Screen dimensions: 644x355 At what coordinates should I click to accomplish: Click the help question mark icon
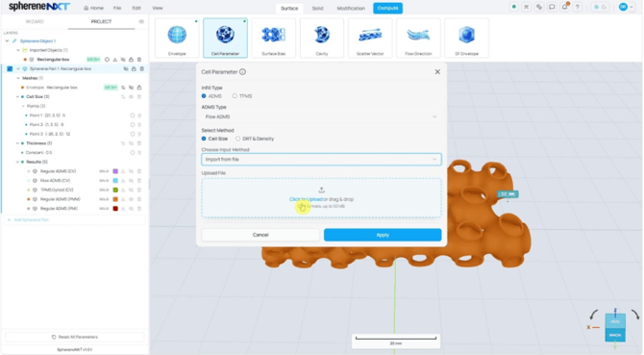coord(578,7)
